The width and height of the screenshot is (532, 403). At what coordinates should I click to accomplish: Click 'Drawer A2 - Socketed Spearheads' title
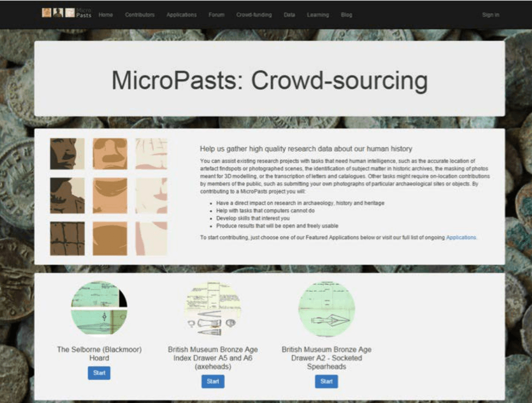coord(326,358)
